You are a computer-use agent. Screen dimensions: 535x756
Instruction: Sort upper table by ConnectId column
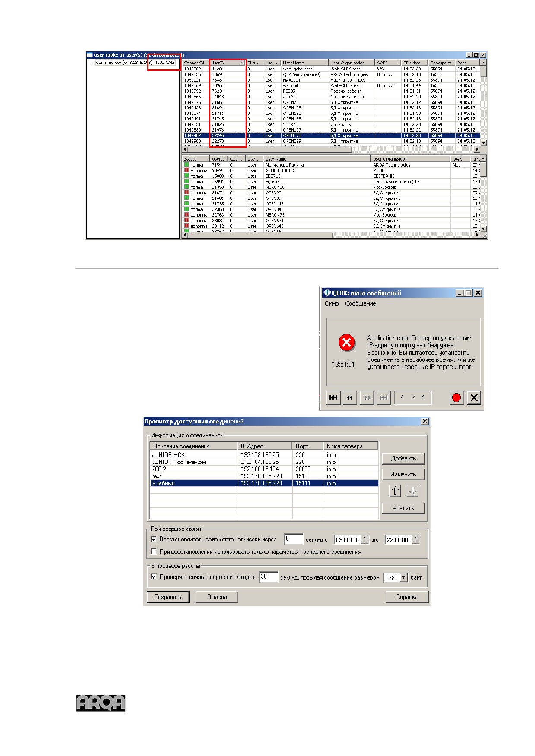(x=196, y=63)
